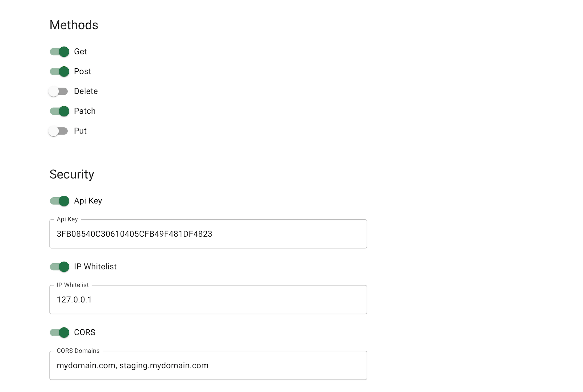Turn off the IP Whitelist switch
The width and height of the screenshot is (583, 392).
tap(59, 267)
